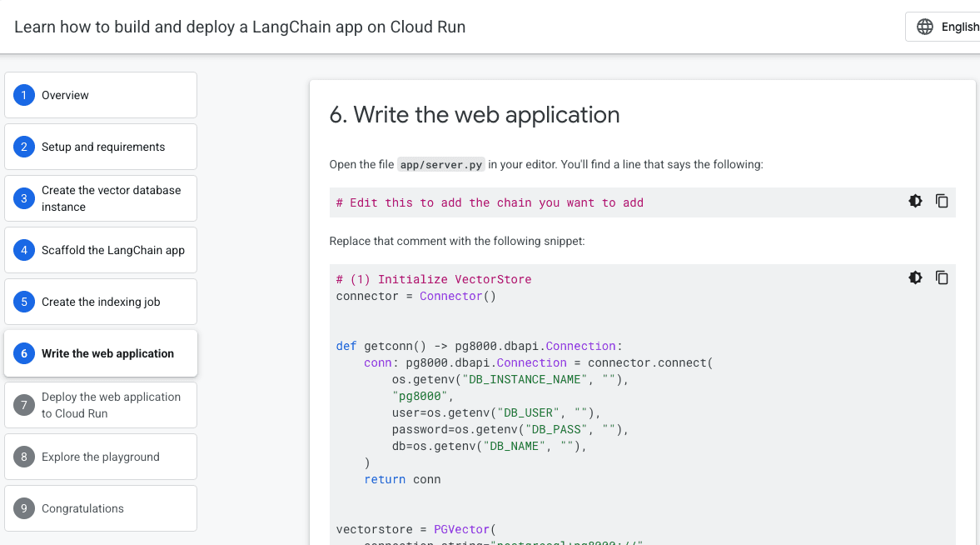Select Write the web application step

[101, 353]
